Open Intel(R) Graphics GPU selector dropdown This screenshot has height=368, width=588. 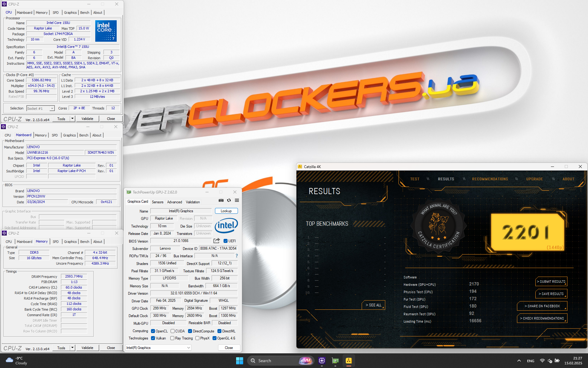(x=158, y=347)
